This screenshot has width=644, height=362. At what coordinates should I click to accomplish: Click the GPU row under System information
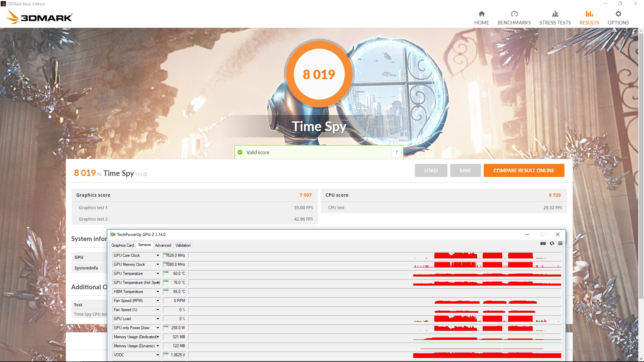pyautogui.click(x=89, y=257)
